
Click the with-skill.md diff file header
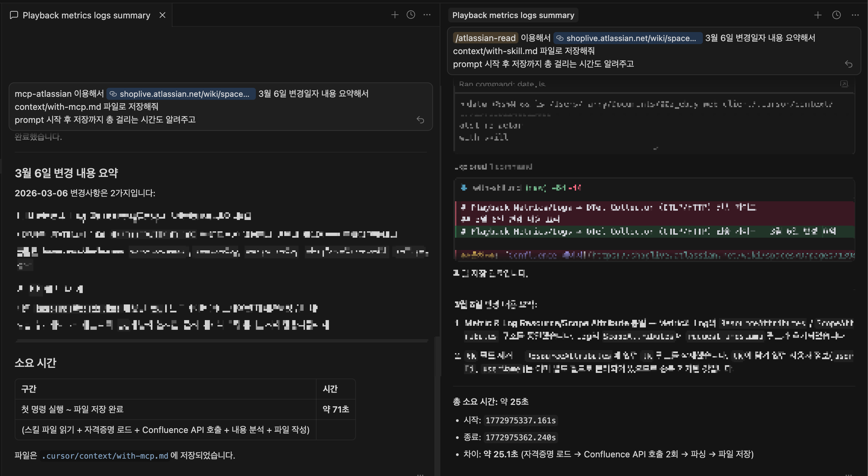click(x=497, y=188)
